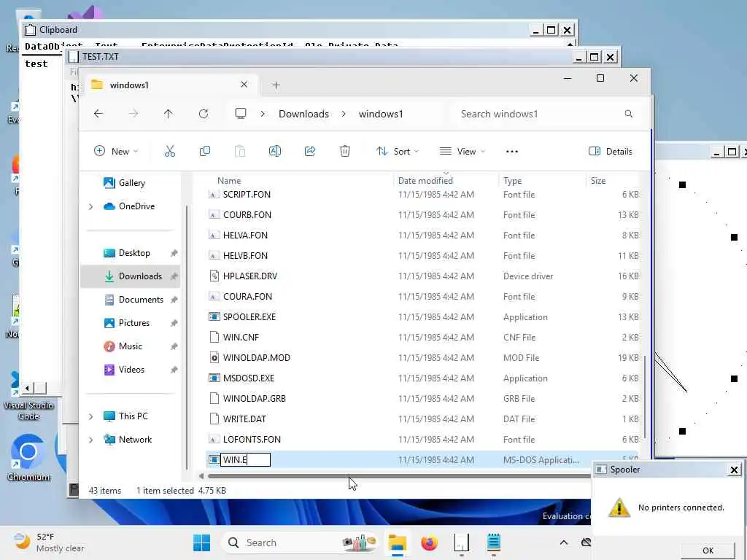This screenshot has width=747, height=560.
Task: Click the WIN.E rename text box
Action: point(245,459)
